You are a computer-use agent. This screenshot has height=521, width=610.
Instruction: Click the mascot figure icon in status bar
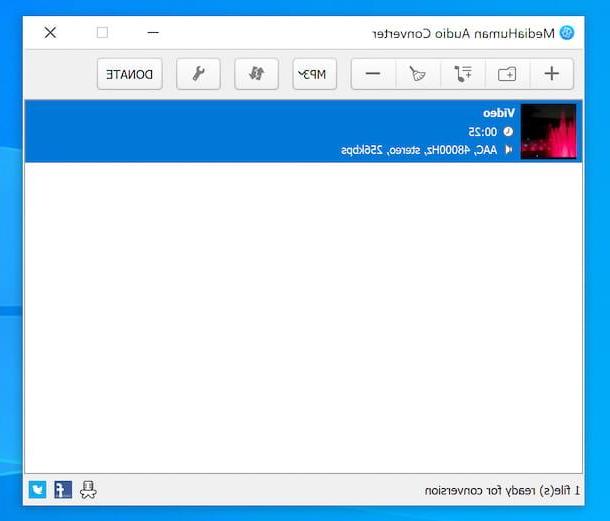(x=88, y=489)
